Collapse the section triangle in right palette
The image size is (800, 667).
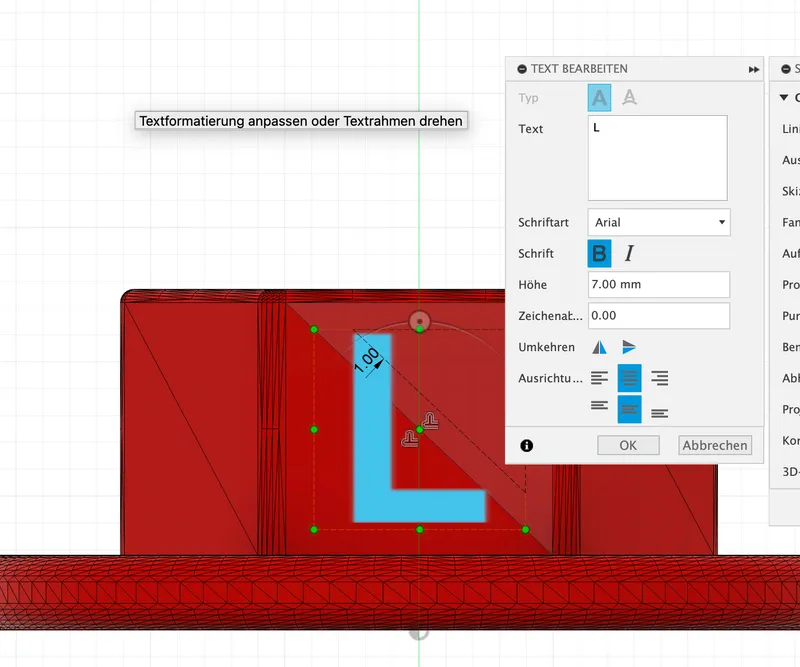pos(784,97)
